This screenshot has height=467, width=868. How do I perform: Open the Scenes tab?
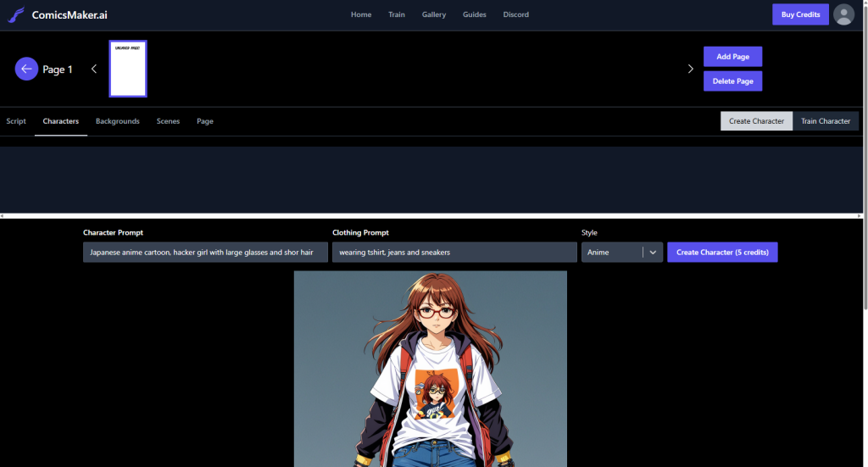pyautogui.click(x=168, y=121)
